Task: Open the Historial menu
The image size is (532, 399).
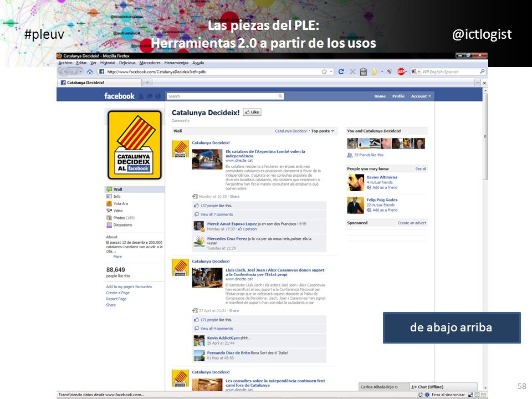Action: (108, 63)
